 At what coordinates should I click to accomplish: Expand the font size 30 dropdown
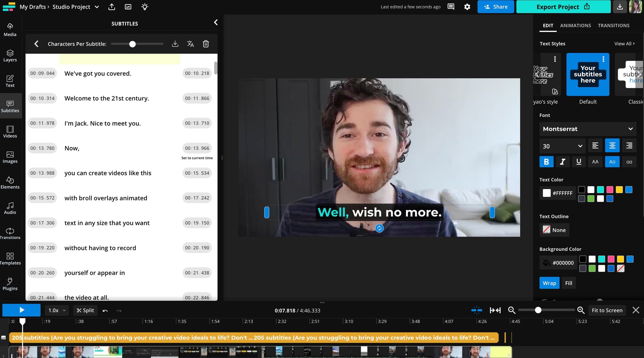pyautogui.click(x=562, y=146)
